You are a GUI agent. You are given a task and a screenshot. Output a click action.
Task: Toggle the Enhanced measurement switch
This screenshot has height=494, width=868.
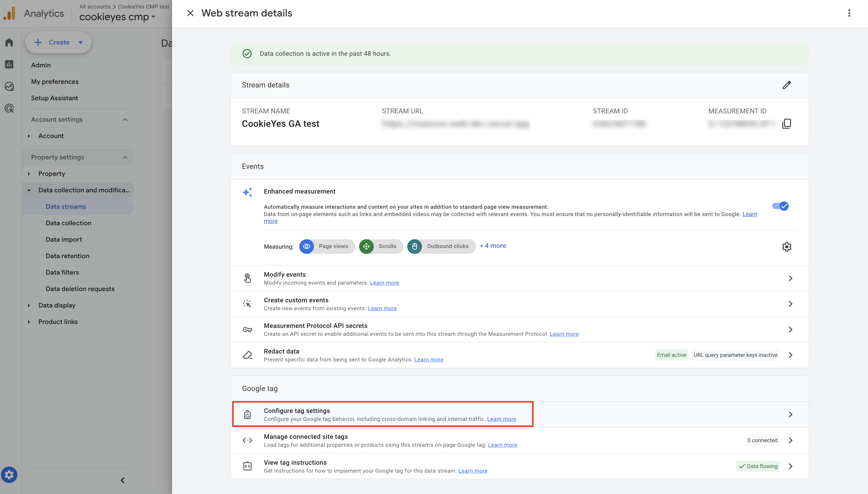pyautogui.click(x=780, y=206)
